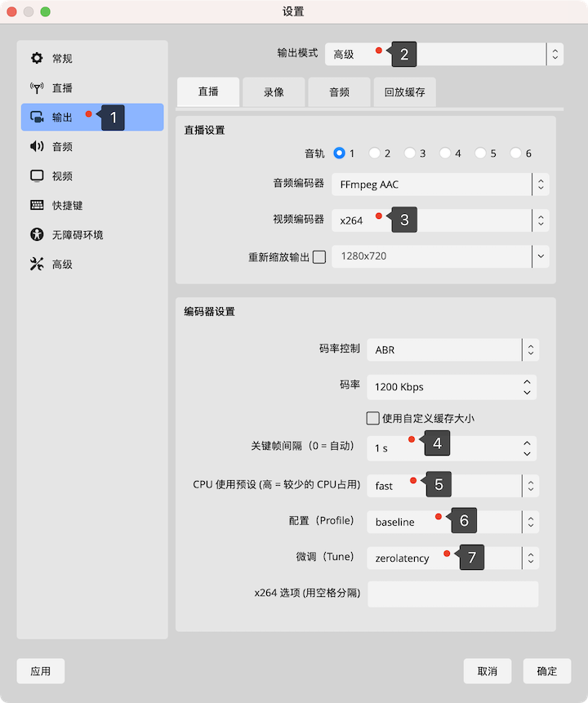Open the 输出模式 dropdown
Viewport: 588px width, 703px height.
[443, 55]
